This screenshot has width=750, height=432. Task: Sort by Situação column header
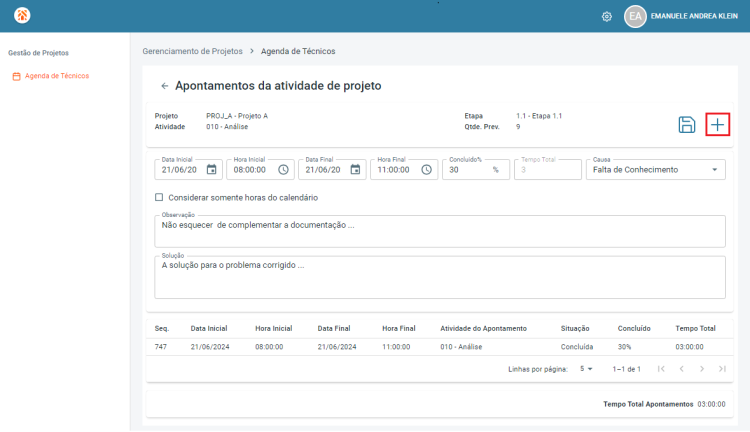pos(575,329)
